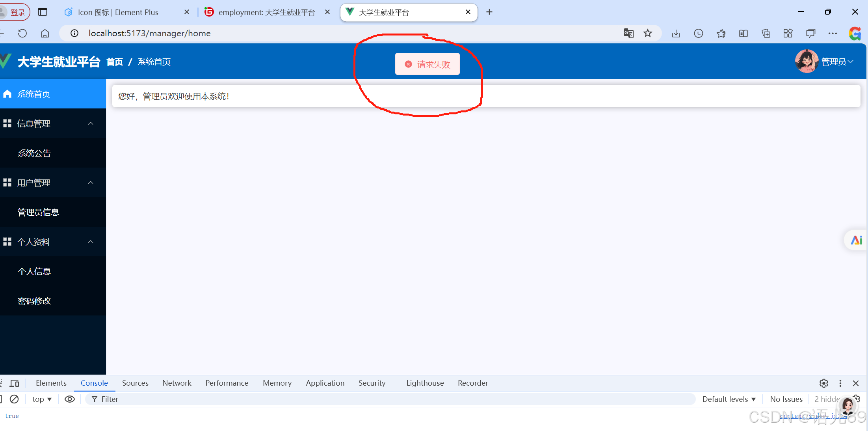Switch to the Lighthouse tab
The width and height of the screenshot is (868, 431).
coord(425,383)
